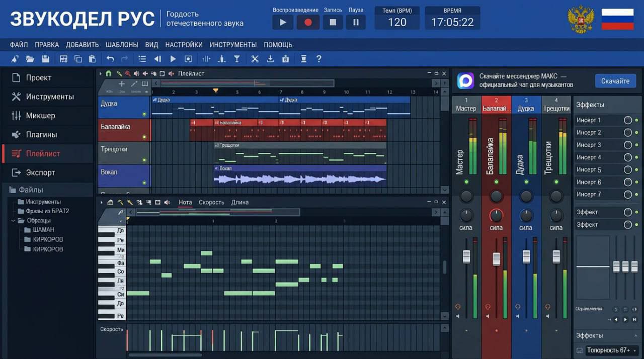The width and height of the screenshot is (644, 359).
Task: Click the Скачайте download button for МАКС
Action: (x=615, y=81)
